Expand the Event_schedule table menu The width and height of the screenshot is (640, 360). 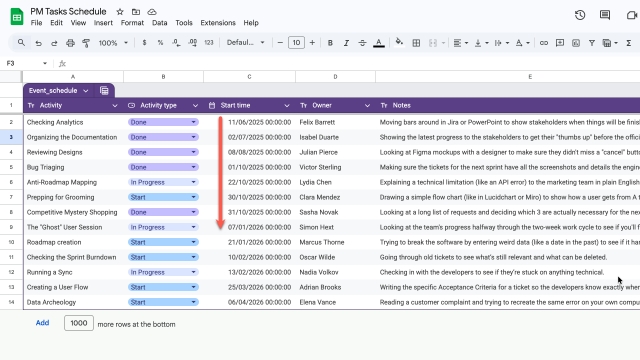pyautogui.click(x=85, y=91)
